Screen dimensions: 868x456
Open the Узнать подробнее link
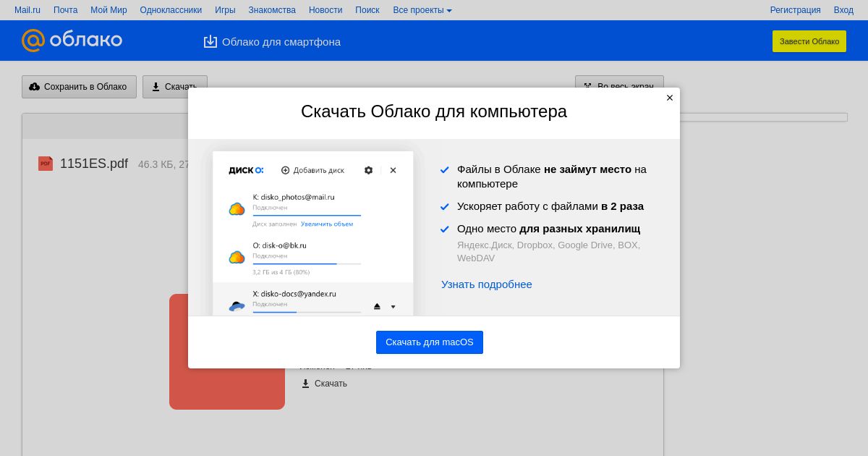[x=487, y=284]
